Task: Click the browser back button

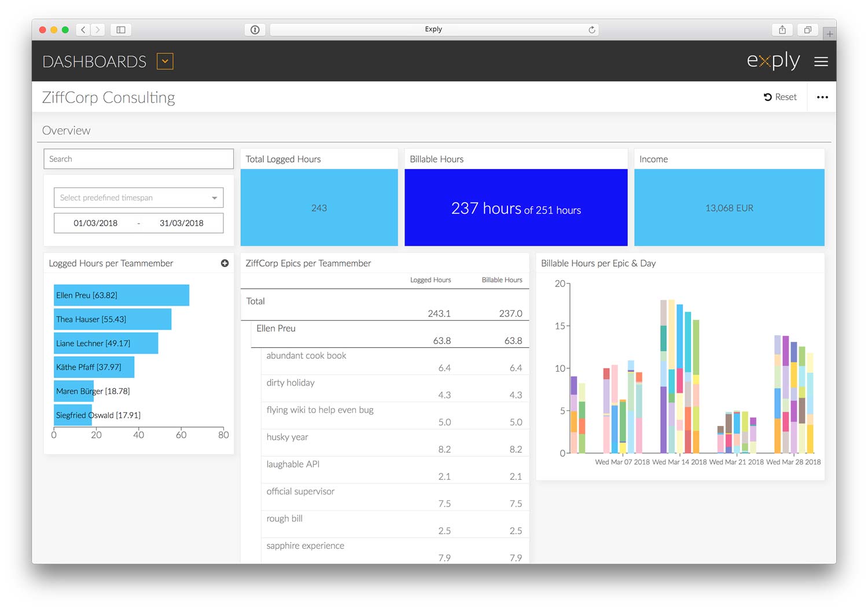Action: [83, 30]
